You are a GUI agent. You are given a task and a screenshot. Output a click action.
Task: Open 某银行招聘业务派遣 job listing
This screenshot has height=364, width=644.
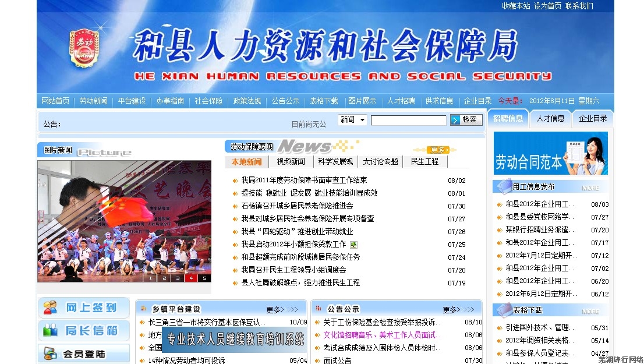[539, 230]
